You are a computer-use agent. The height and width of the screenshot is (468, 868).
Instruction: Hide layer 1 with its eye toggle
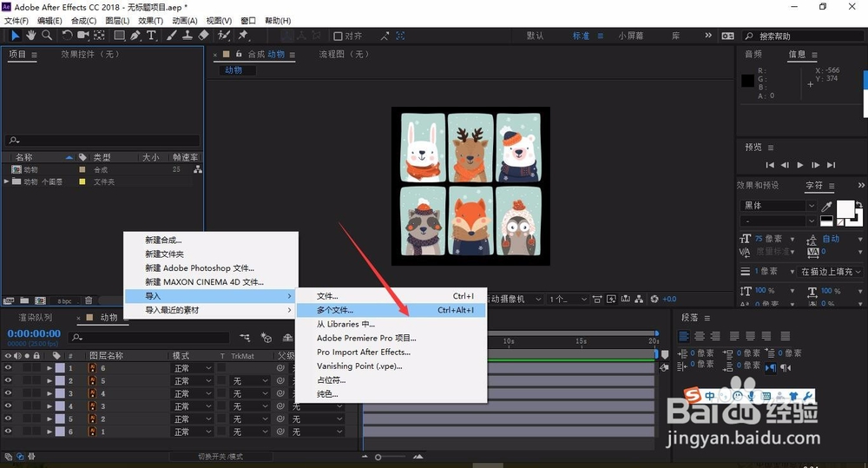[8, 432]
